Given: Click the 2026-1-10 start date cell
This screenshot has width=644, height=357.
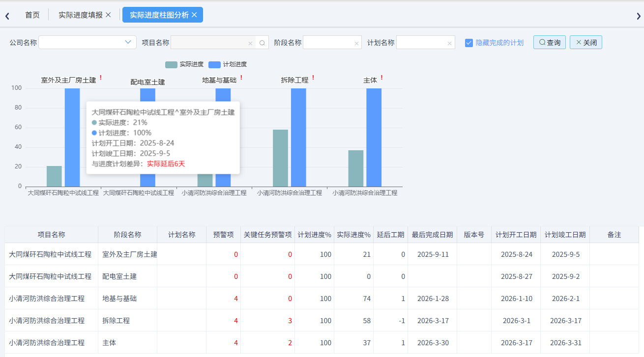Looking at the screenshot, I should pos(516,299).
